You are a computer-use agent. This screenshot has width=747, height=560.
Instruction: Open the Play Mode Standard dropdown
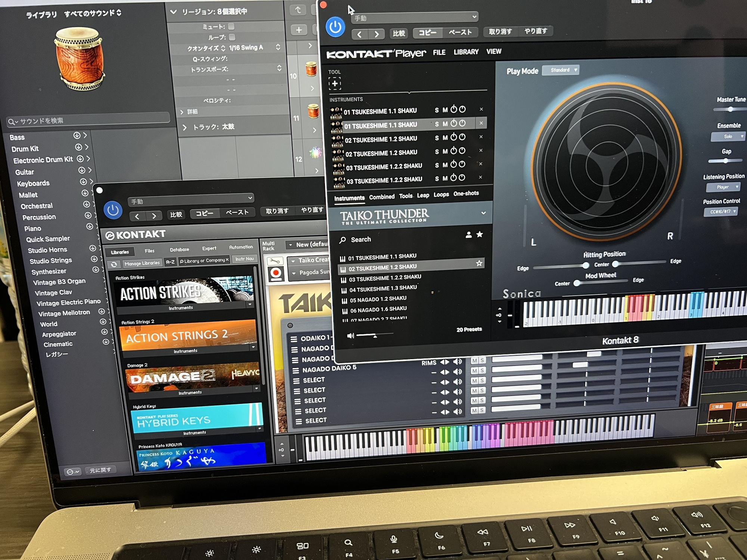(x=560, y=70)
